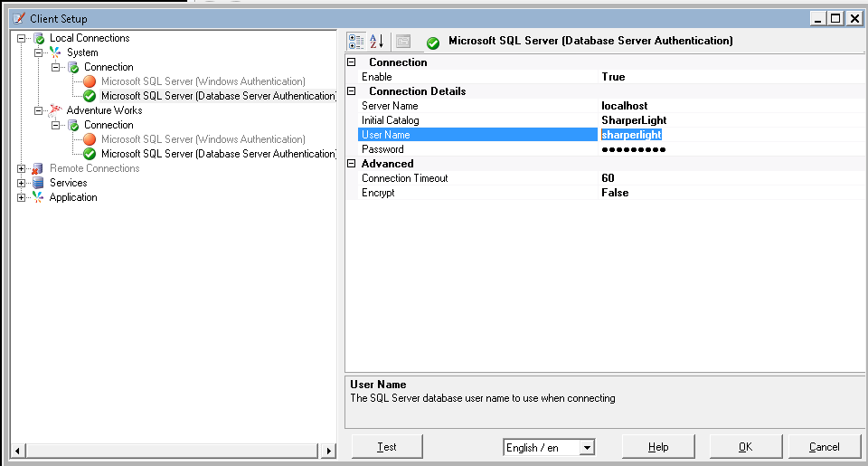The width and height of the screenshot is (868, 466).
Task: Click the Cancel button
Action: [x=825, y=447]
